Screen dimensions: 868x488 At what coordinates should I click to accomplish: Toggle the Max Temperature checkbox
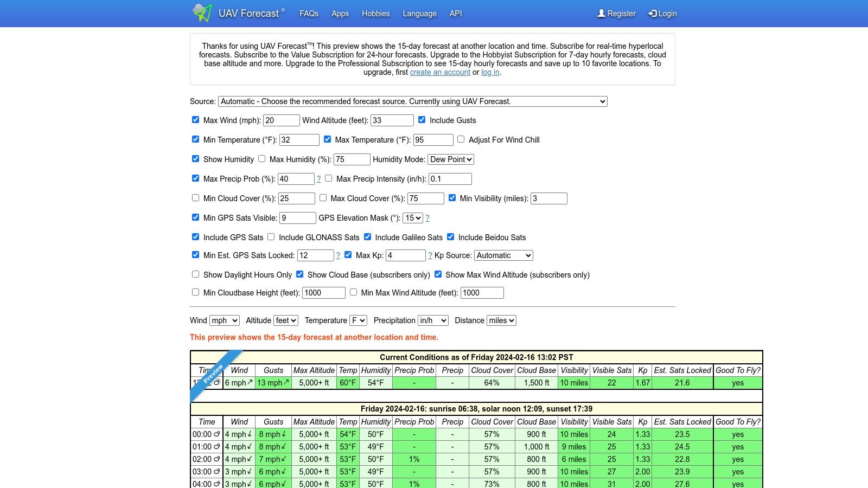[x=327, y=139]
